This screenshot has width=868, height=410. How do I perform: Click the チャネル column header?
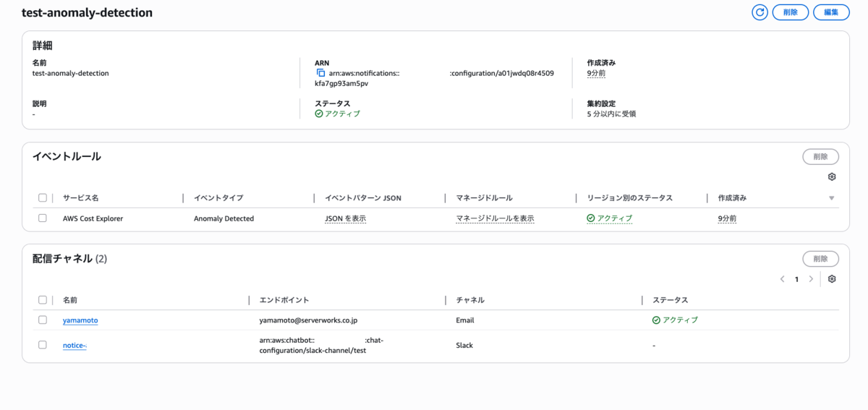coord(470,300)
